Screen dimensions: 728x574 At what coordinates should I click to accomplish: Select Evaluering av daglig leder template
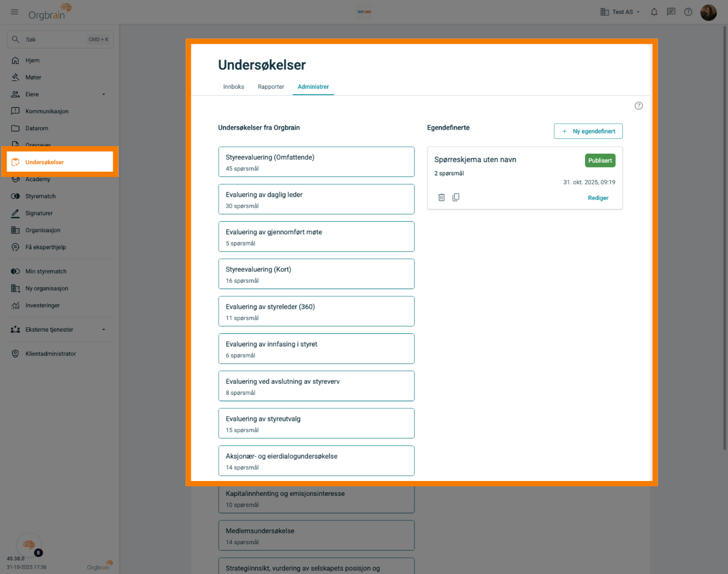(316, 199)
